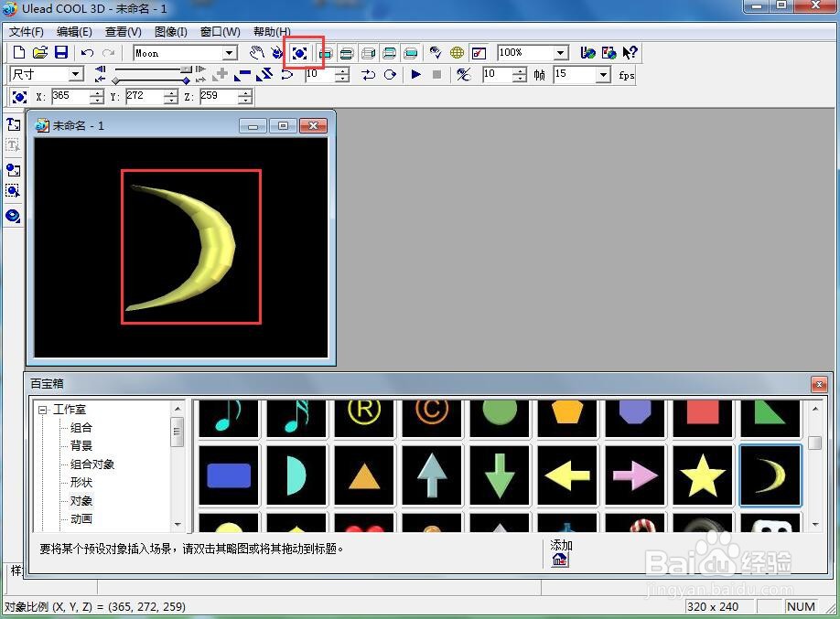Viewport: 840px width, 619px height.
Task: Click the thumbnail gallery vertical scrollbar thumb
Action: coord(814,443)
